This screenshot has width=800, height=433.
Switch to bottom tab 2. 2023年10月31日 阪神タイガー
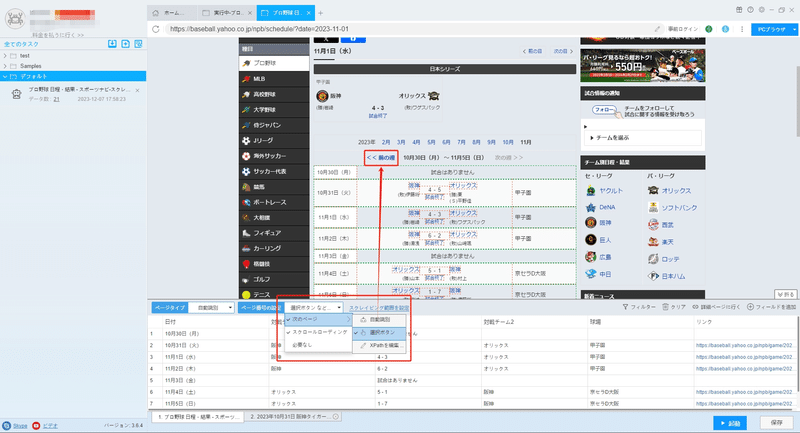point(294,417)
